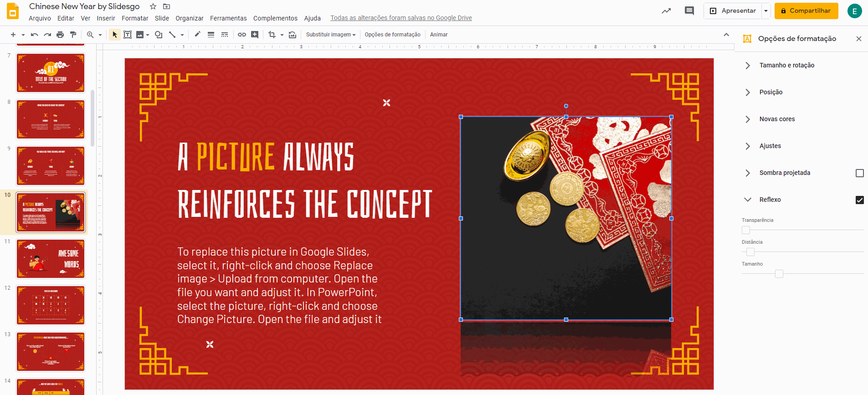
Task: Click the zoom magnifier icon
Action: point(90,35)
